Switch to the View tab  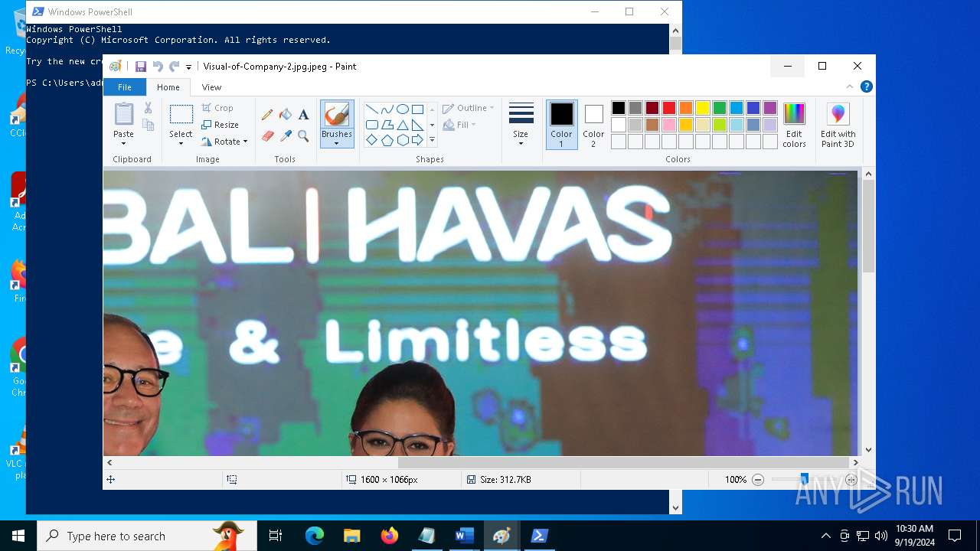coord(211,87)
